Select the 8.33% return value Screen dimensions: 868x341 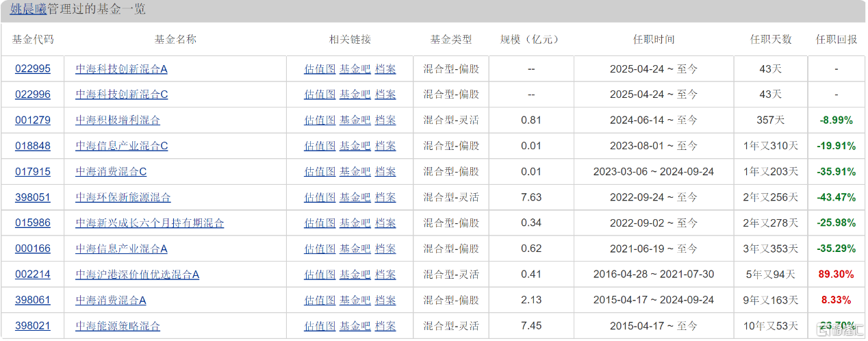836,301
